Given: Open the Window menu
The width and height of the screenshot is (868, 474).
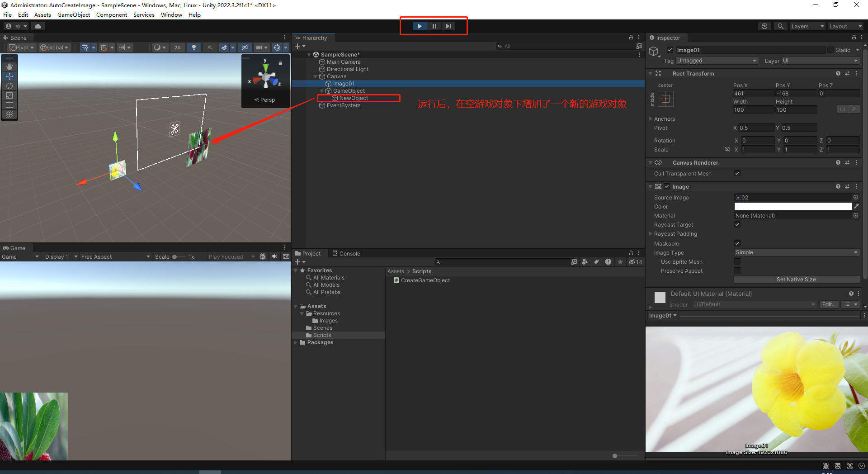Looking at the screenshot, I should (171, 14).
